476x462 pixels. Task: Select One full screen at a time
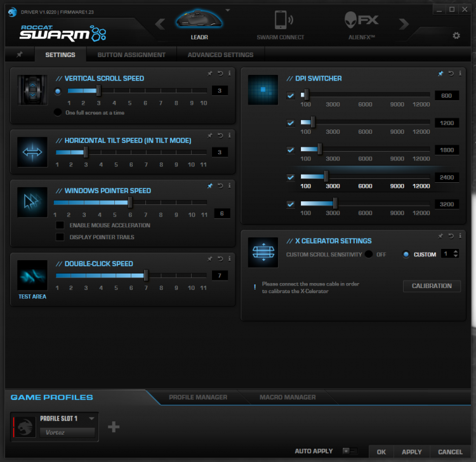tap(58, 112)
